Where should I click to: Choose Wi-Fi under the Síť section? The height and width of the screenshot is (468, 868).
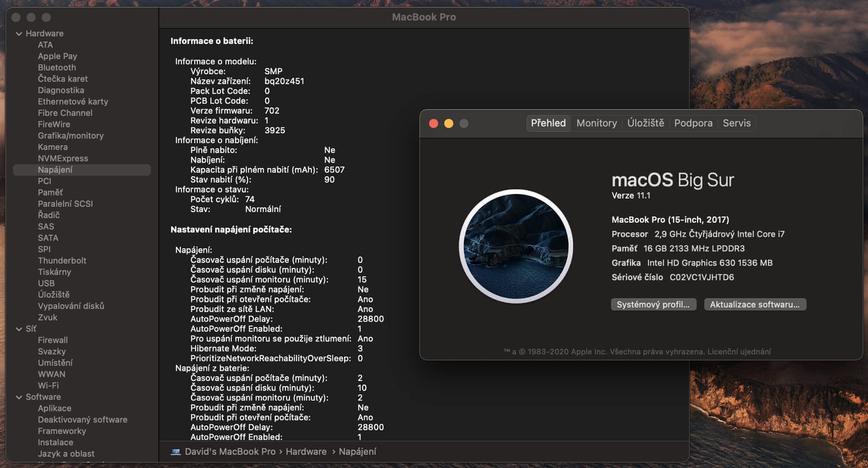[48, 386]
